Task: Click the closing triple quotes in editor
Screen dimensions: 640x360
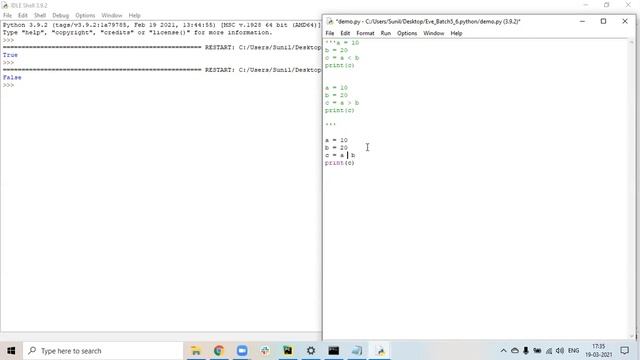Action: [x=330, y=124]
